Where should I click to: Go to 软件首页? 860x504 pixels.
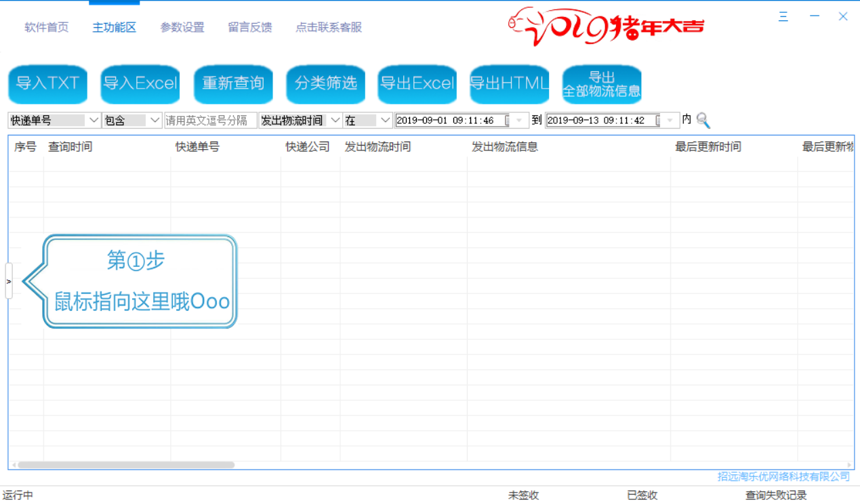[46, 27]
